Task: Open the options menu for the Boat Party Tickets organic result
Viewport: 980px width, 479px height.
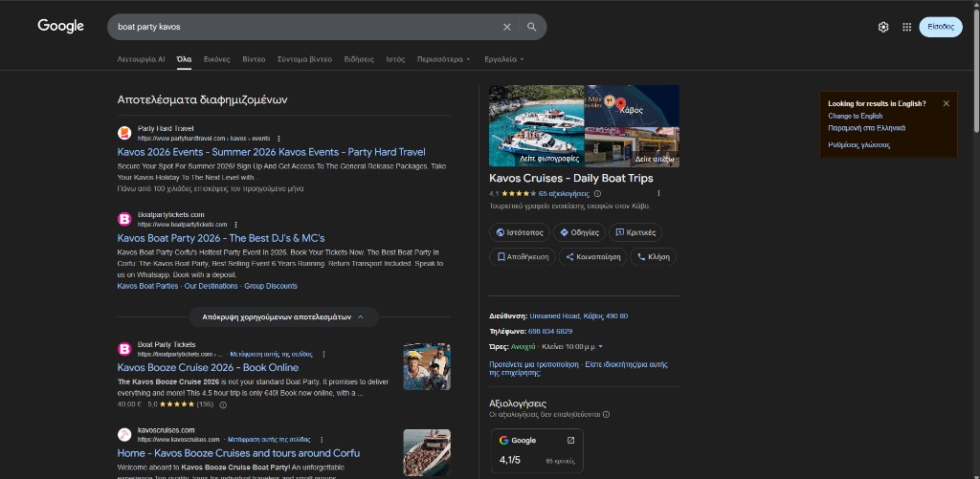Action: tap(323, 354)
